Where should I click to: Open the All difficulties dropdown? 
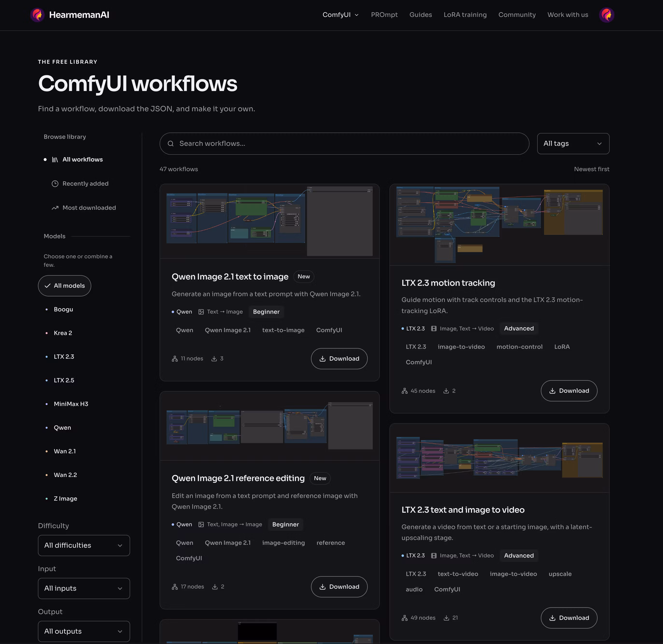point(84,546)
